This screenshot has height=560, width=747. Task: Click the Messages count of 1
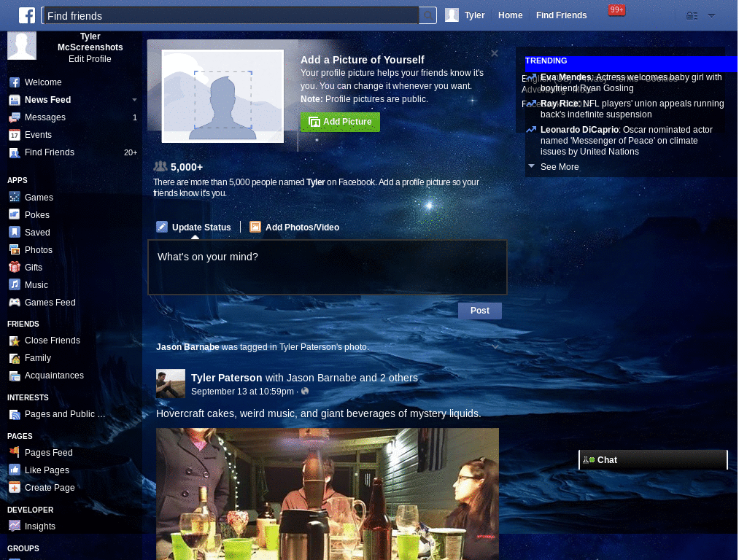pos(135,117)
